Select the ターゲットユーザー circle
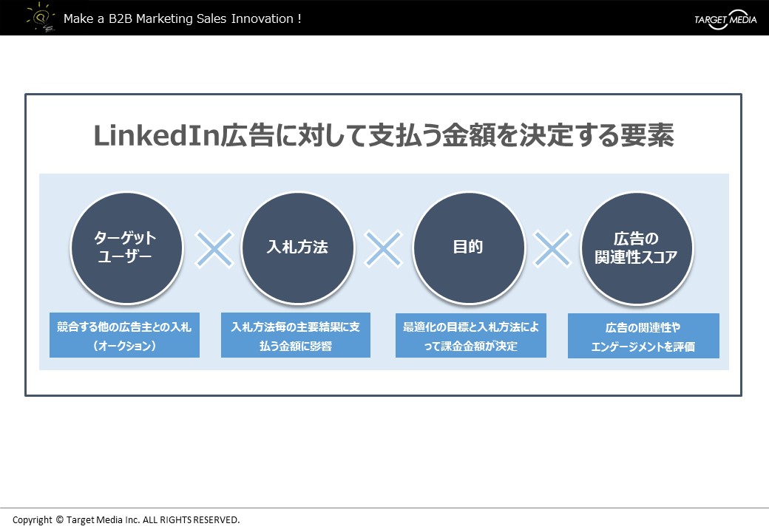769x532 pixels. [x=126, y=248]
